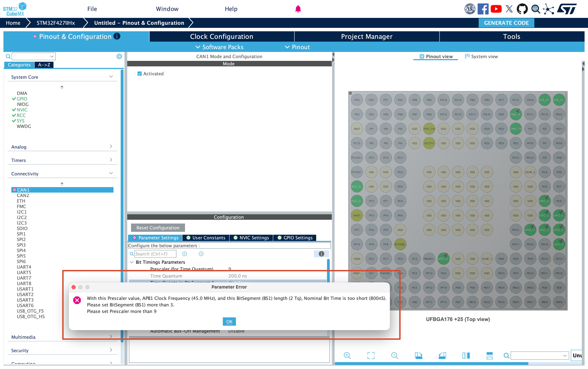
Task: Zoom out of the pinout view
Action: coord(395,355)
